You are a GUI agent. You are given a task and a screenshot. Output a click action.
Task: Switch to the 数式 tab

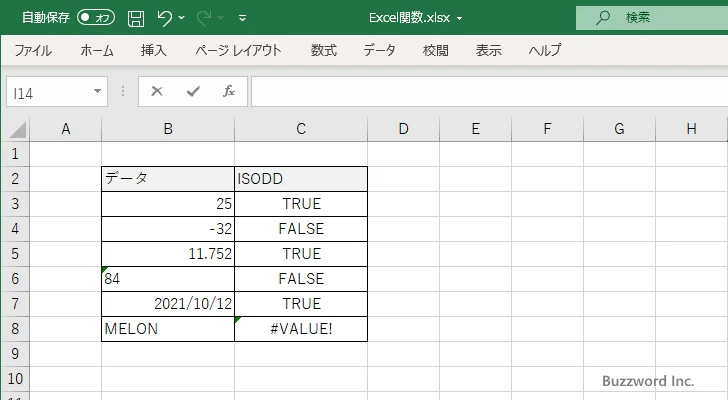(324, 50)
